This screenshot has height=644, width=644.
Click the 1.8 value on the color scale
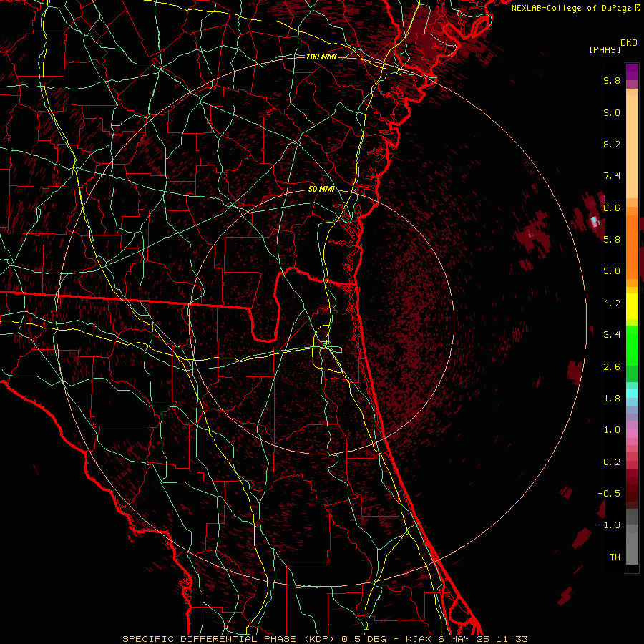tap(612, 399)
